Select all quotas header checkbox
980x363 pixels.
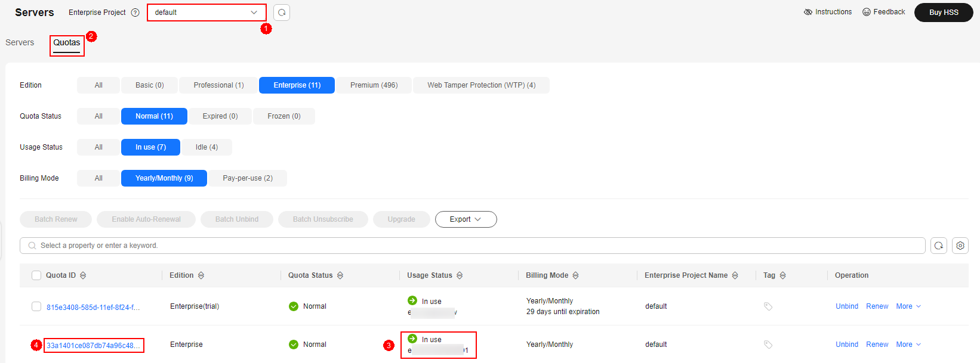click(x=36, y=275)
